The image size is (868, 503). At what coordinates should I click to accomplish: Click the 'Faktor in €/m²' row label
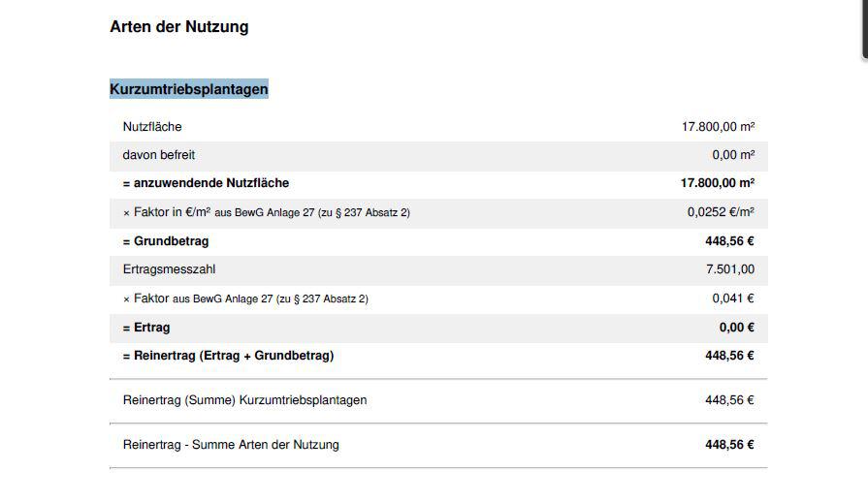click(x=267, y=212)
